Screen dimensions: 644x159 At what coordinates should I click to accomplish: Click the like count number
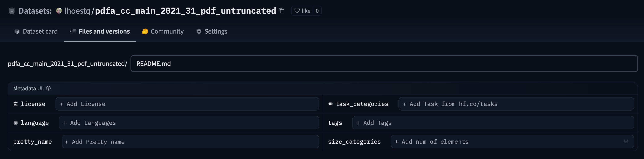(317, 11)
